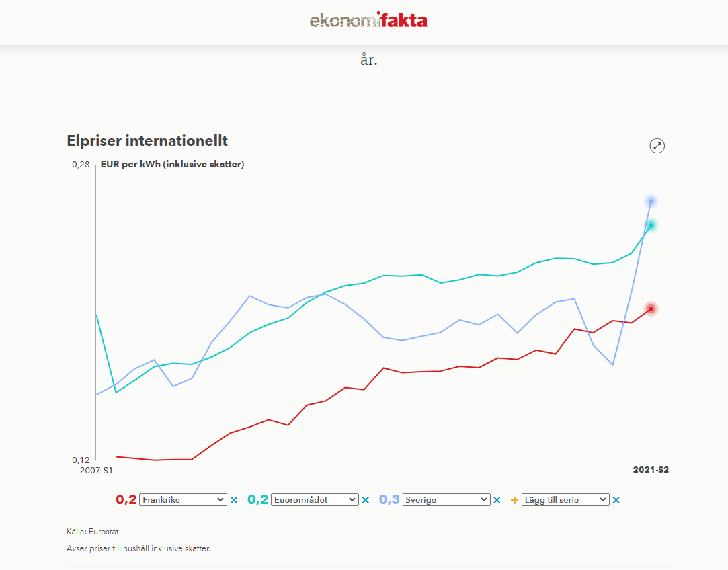
Task: Expand the chart to fullscreen
Action: point(657,146)
